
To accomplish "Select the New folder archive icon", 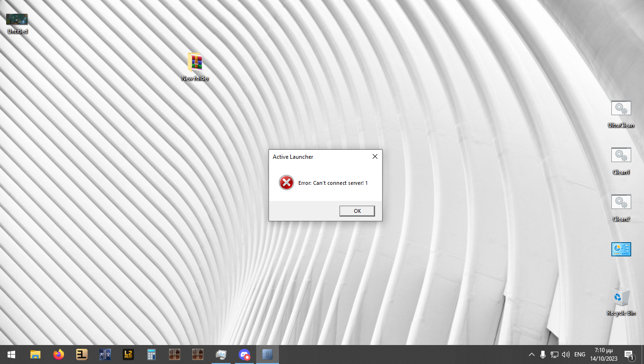I will pyautogui.click(x=195, y=62).
